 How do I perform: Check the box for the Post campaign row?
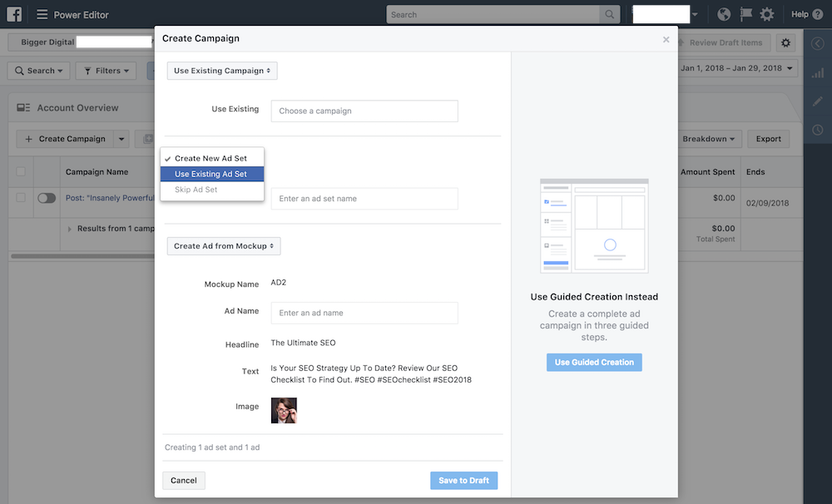pos(21,197)
